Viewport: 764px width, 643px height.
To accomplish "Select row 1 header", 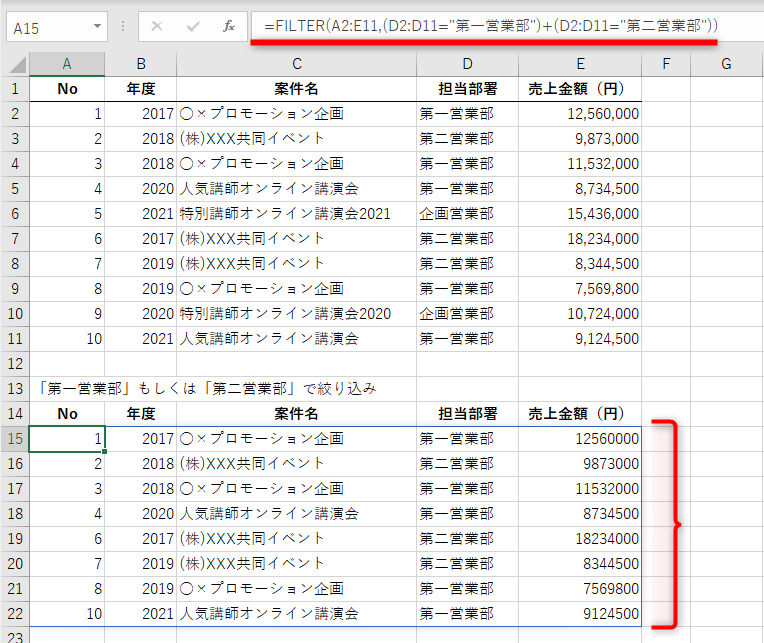I will 15,89.
